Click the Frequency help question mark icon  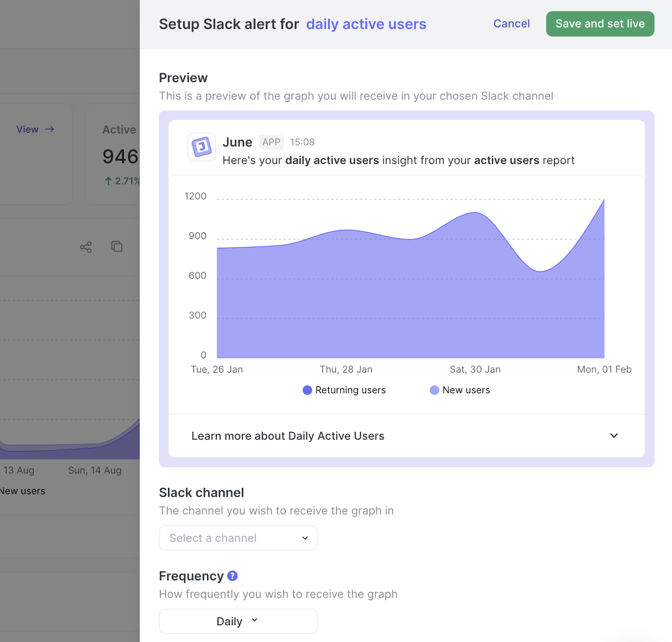click(x=232, y=576)
